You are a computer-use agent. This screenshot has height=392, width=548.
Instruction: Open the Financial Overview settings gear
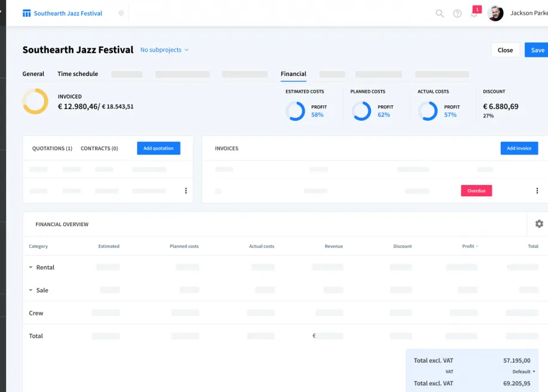click(x=538, y=223)
